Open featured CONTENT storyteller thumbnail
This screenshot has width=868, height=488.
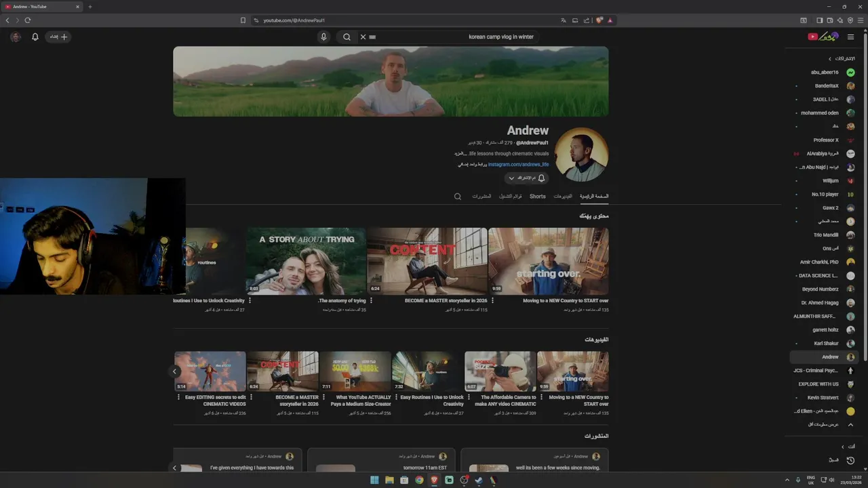[x=427, y=261]
